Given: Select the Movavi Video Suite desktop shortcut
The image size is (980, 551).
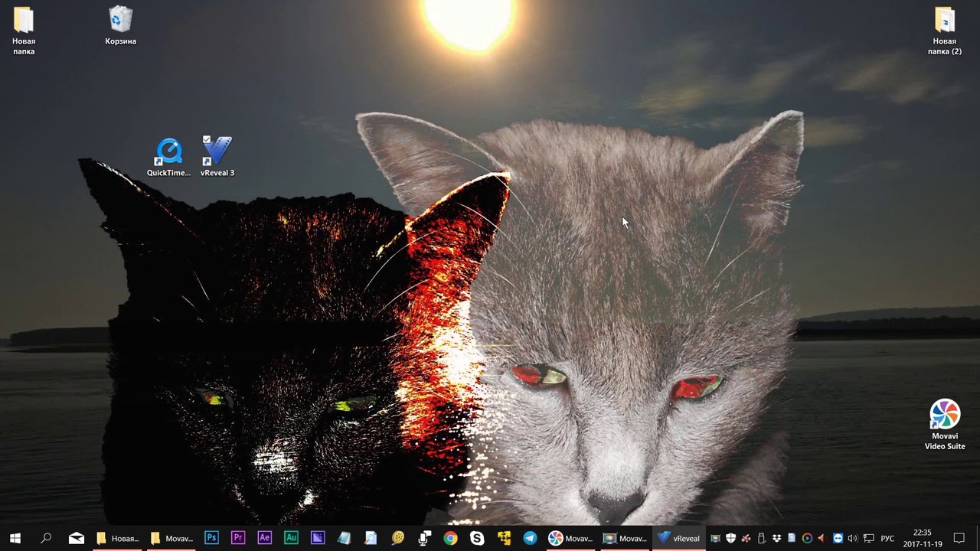Looking at the screenshot, I should pos(945,425).
